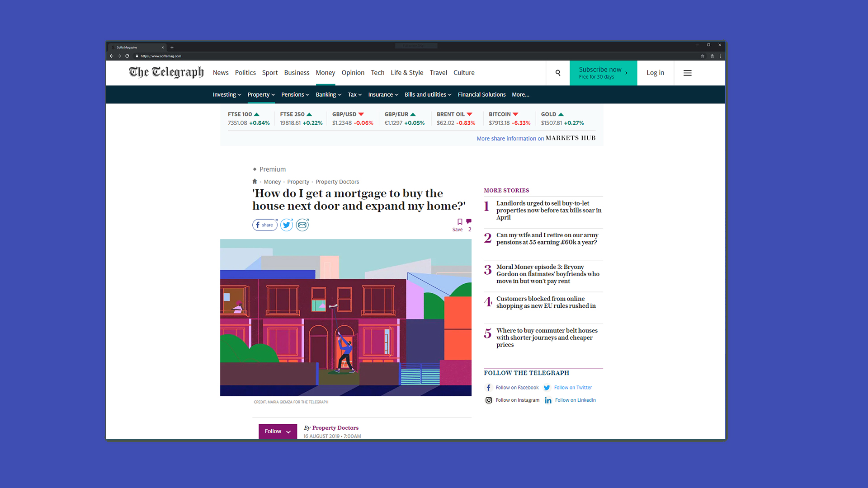Viewport: 868px width, 488px height.
Task: Bookmark page with star icon in address bar
Action: click(x=703, y=56)
